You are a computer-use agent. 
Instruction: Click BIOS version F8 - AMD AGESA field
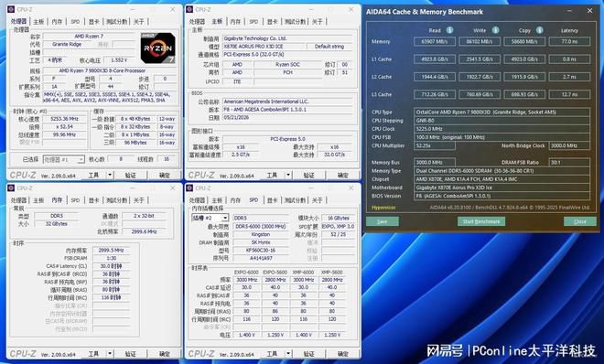pyautogui.click(x=287, y=109)
